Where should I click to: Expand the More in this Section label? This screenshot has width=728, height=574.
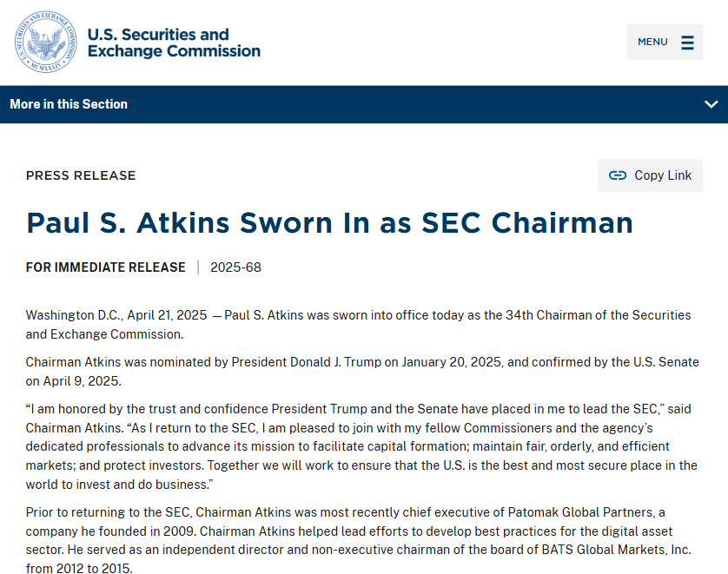coord(69,104)
